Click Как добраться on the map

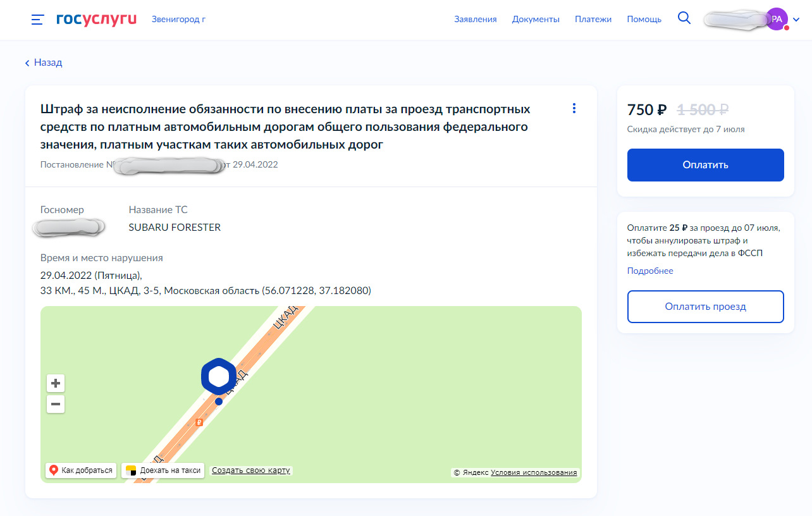pyautogui.click(x=81, y=470)
